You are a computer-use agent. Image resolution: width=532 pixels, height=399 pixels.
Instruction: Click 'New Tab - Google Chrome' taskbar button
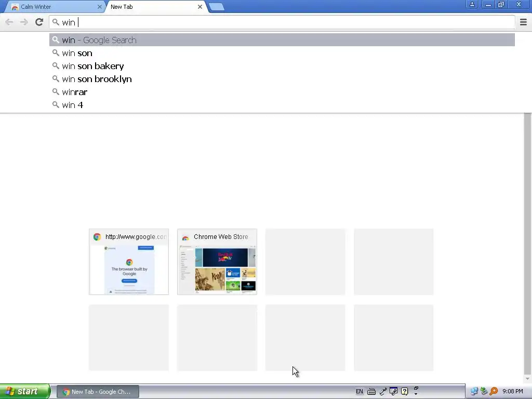(98, 392)
